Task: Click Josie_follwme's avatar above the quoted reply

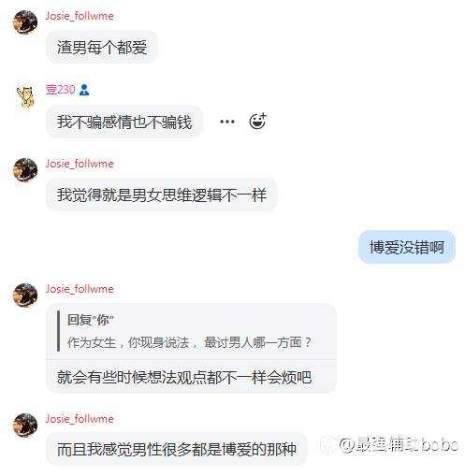Action: pyautogui.click(x=25, y=295)
